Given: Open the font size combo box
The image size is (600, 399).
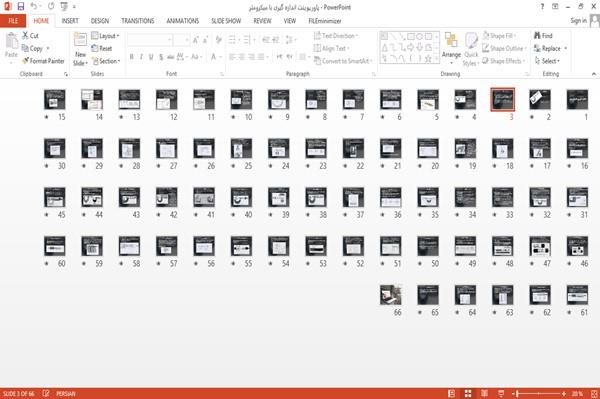Looking at the screenshot, I should 181,40.
